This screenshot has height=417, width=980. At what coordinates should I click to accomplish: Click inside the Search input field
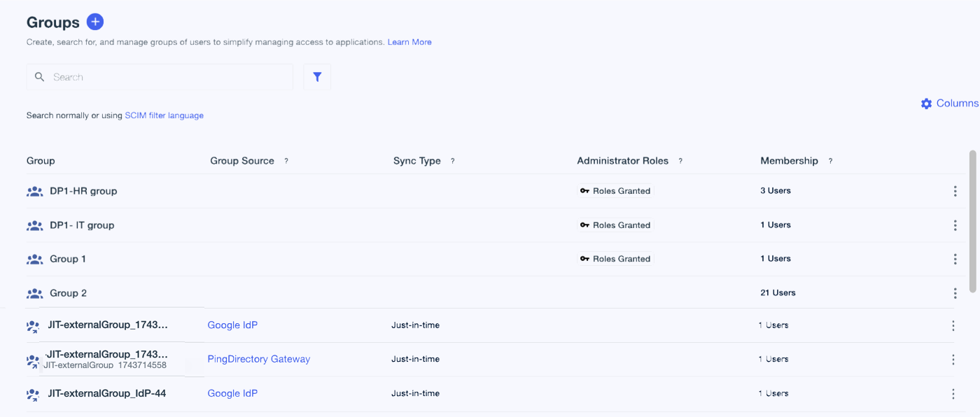coord(161,76)
